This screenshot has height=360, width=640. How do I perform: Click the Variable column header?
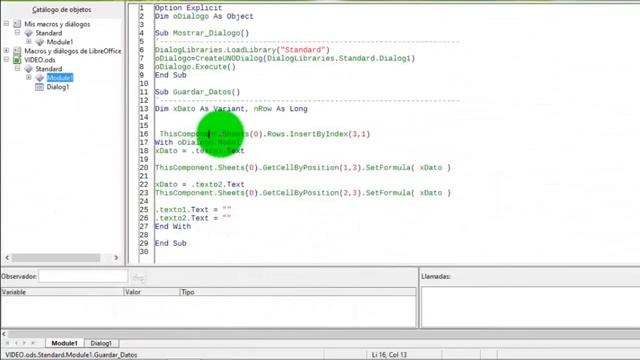(x=62, y=292)
